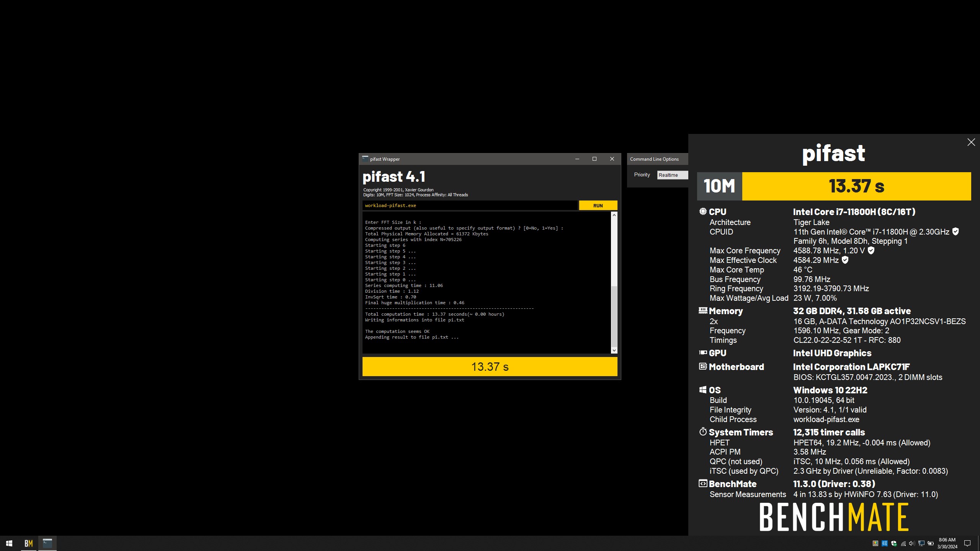Open the Wi-Fi network tray icon
The image size is (980, 551).
click(903, 543)
